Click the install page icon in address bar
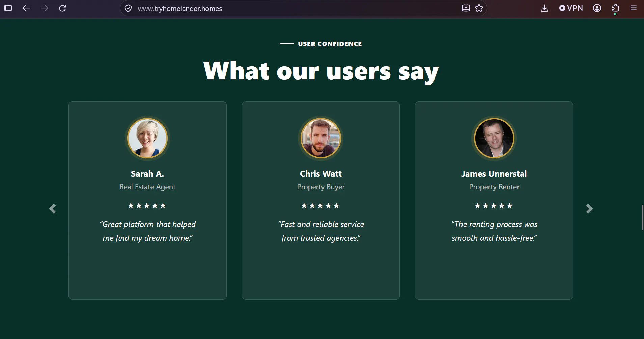Viewport: 644px width, 339px height. [x=466, y=8]
